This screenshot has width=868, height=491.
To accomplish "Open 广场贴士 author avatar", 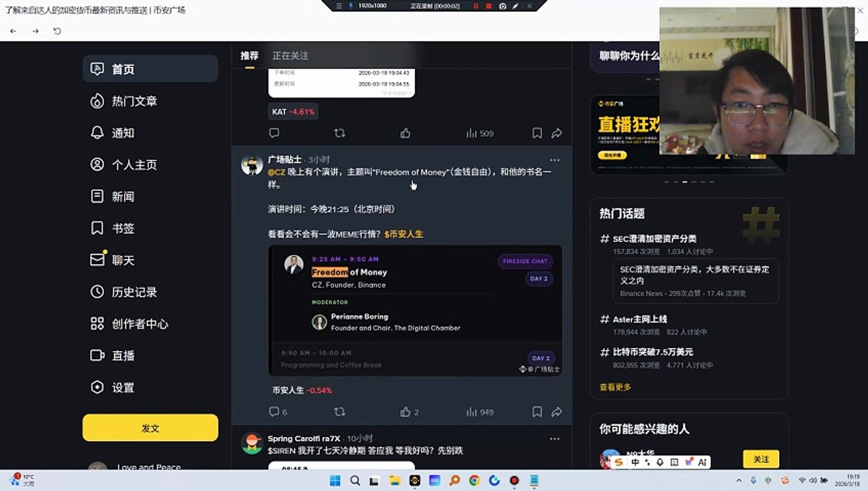I will coord(252,165).
